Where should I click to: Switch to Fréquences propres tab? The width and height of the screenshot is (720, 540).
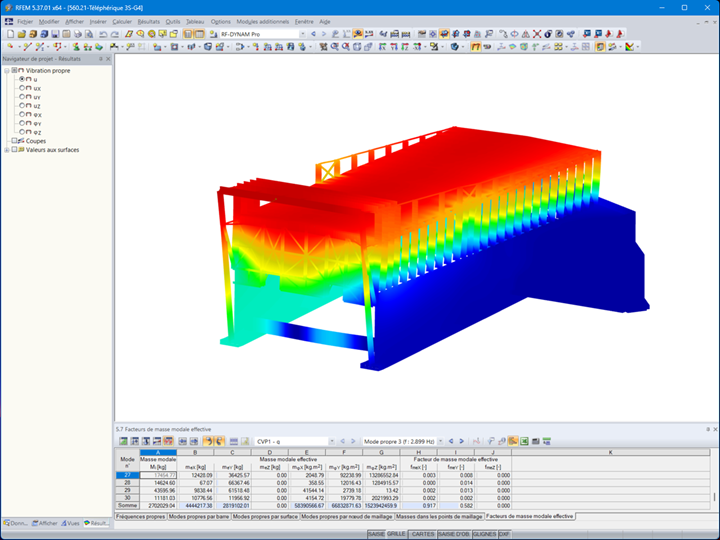(x=141, y=517)
